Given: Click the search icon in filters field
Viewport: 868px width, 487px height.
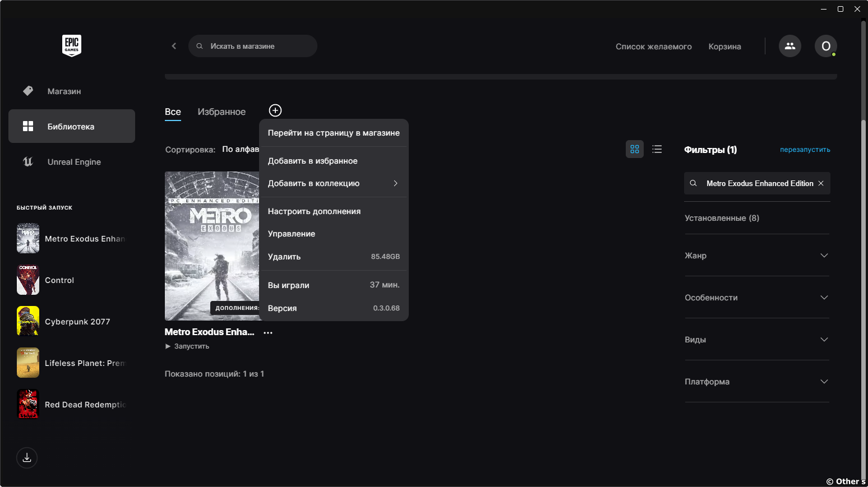Looking at the screenshot, I should coord(694,183).
